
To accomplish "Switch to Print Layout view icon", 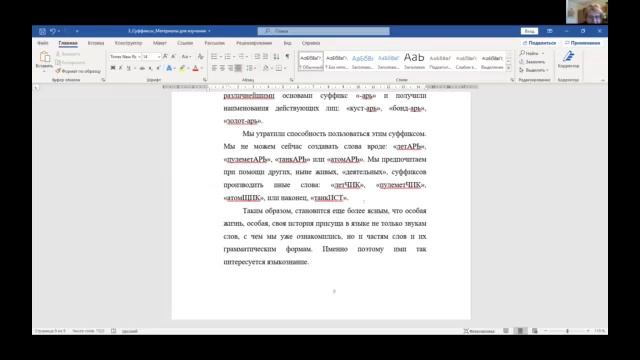I will tap(520, 331).
